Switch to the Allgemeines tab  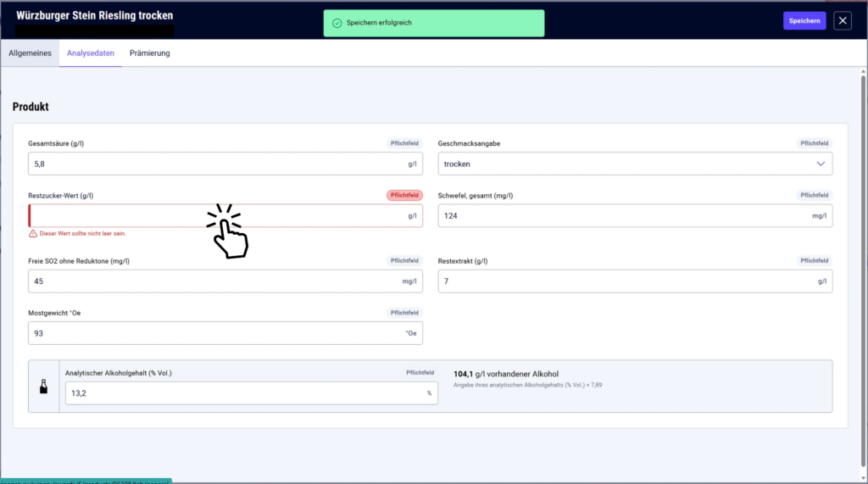pyautogui.click(x=30, y=53)
